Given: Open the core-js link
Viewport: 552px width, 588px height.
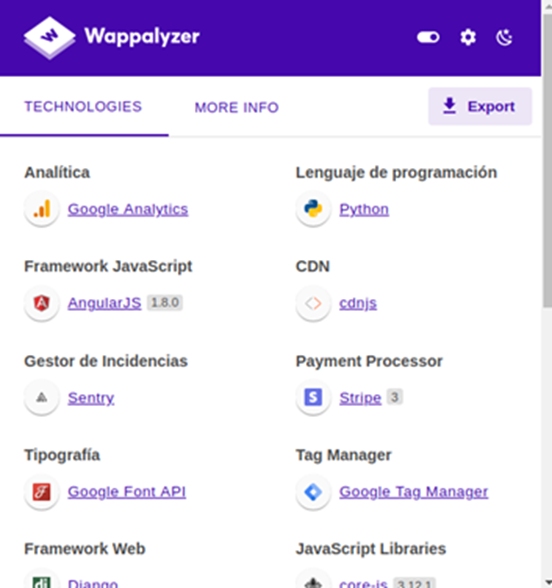Looking at the screenshot, I should pos(363,584).
